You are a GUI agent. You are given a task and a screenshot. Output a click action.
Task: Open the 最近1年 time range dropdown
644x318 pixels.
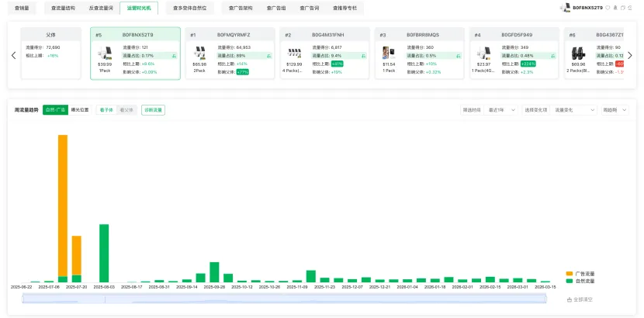click(500, 110)
